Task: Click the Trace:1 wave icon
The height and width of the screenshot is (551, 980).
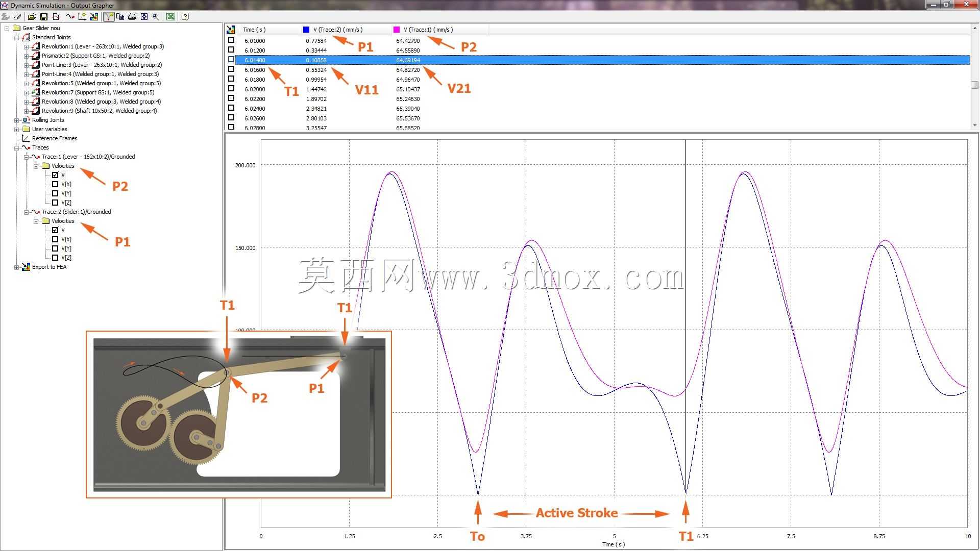Action: (x=36, y=157)
